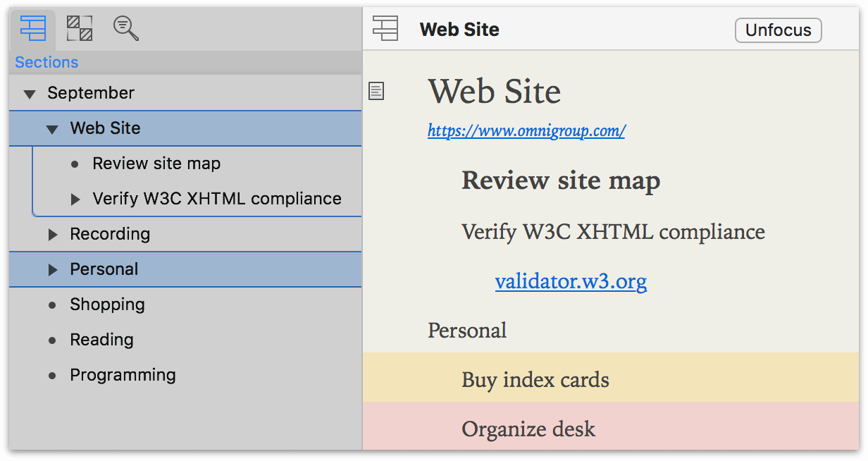Select Personal row in the sidebar

pos(185,269)
